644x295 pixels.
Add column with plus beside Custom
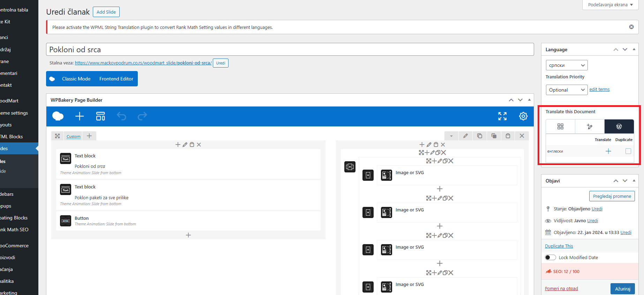89,136
